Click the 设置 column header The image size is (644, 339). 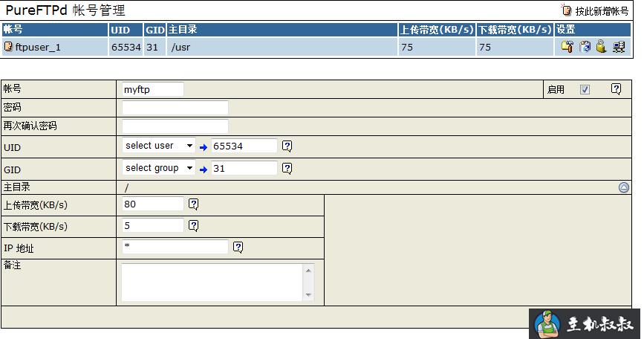(593, 30)
